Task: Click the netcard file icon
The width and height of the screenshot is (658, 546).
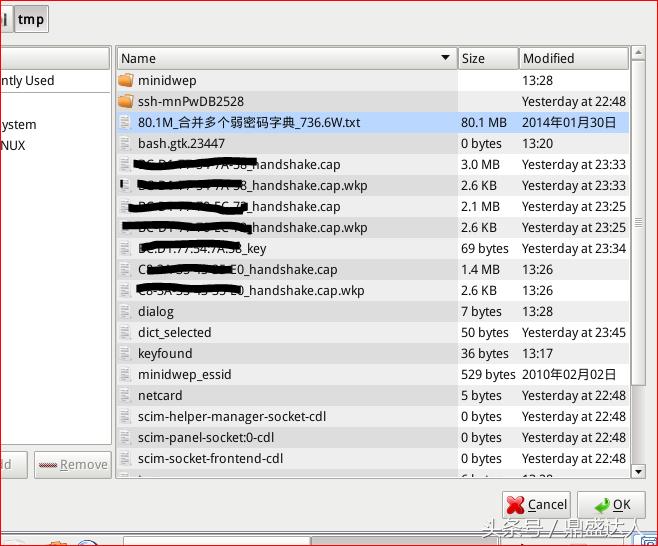Action: click(125, 395)
